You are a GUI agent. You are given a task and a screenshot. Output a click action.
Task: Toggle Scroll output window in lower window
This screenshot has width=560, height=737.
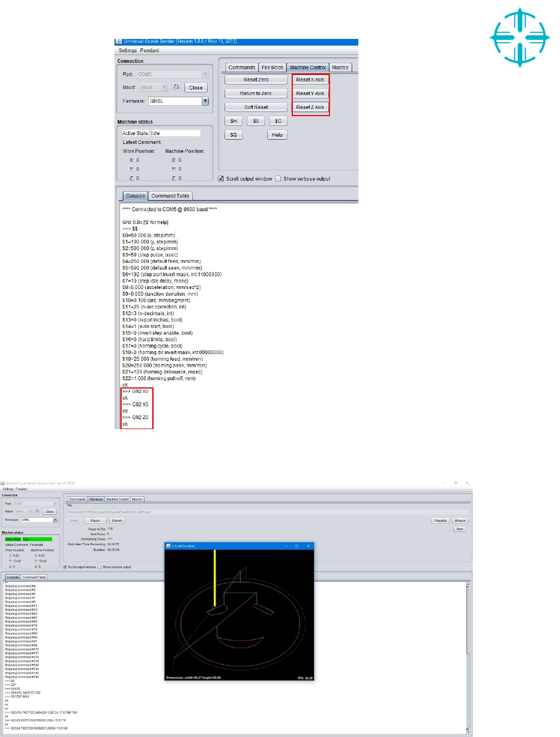tap(65, 567)
